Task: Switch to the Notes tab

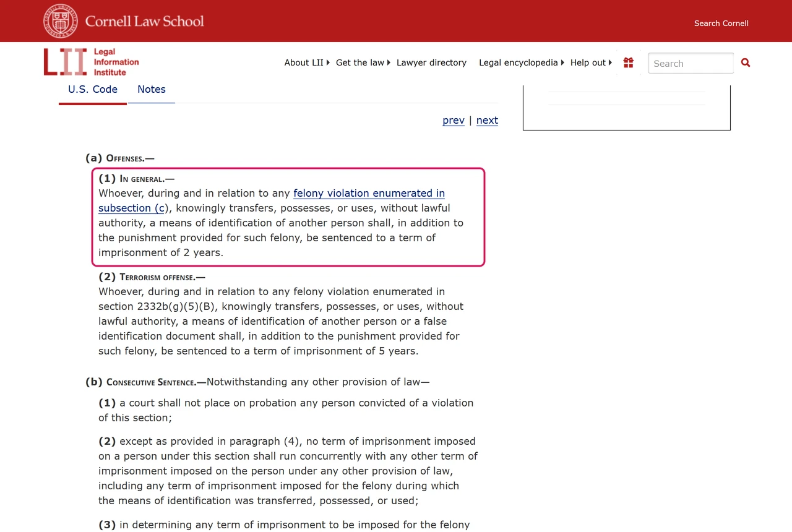Action: [152, 90]
